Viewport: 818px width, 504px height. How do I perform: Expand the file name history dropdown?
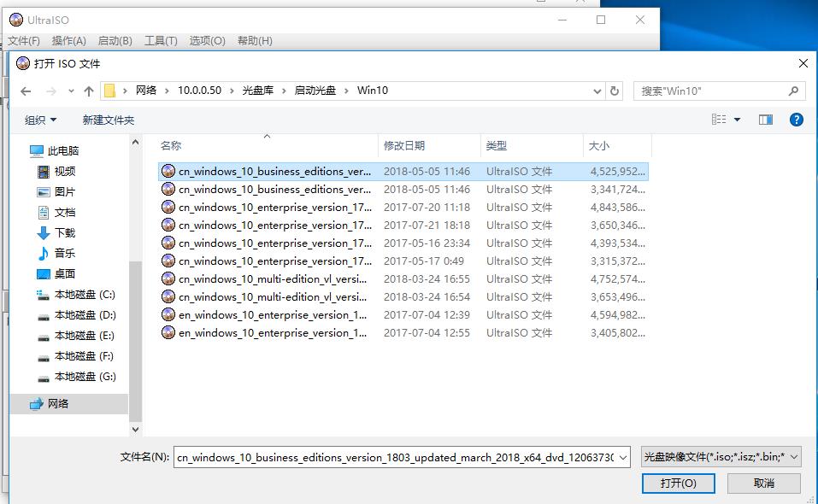tap(622, 458)
